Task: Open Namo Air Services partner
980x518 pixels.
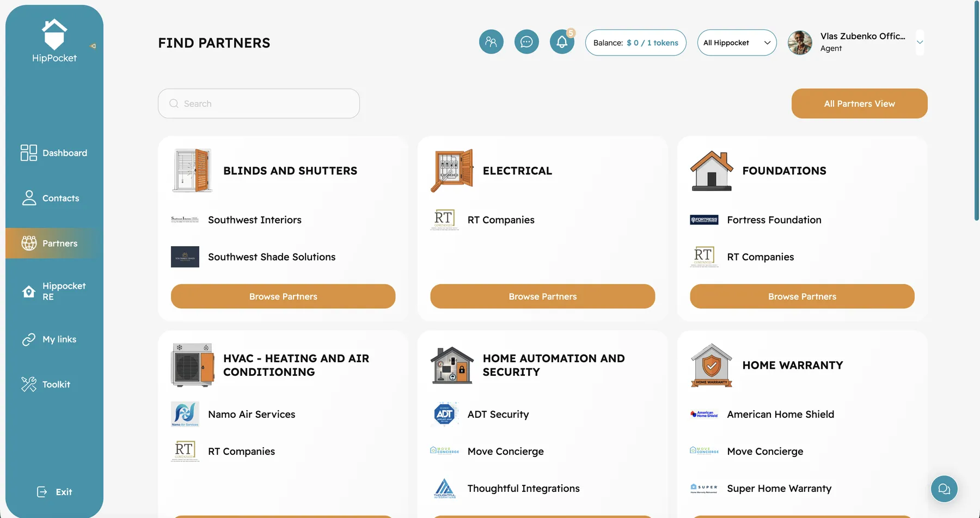Action: [252, 415]
